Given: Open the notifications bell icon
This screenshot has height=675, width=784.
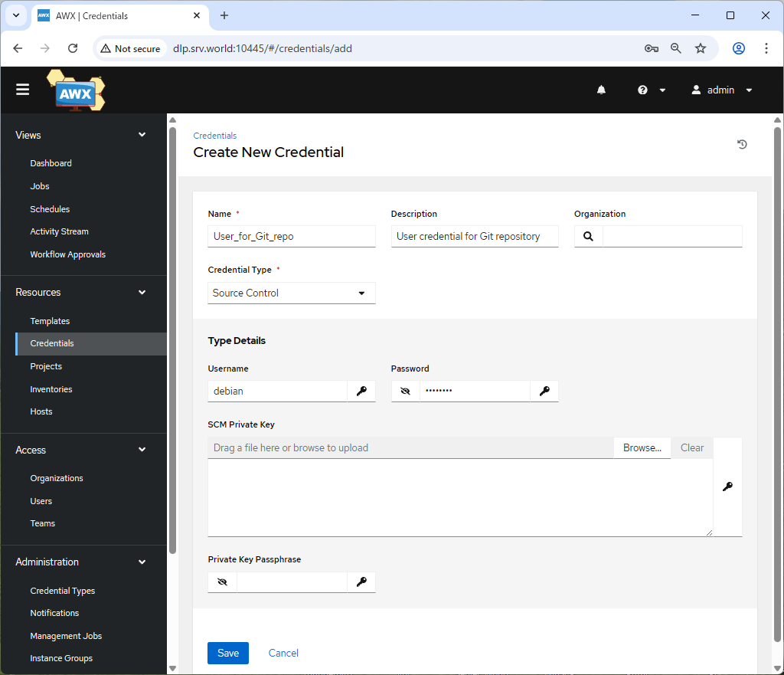Looking at the screenshot, I should click(x=601, y=90).
